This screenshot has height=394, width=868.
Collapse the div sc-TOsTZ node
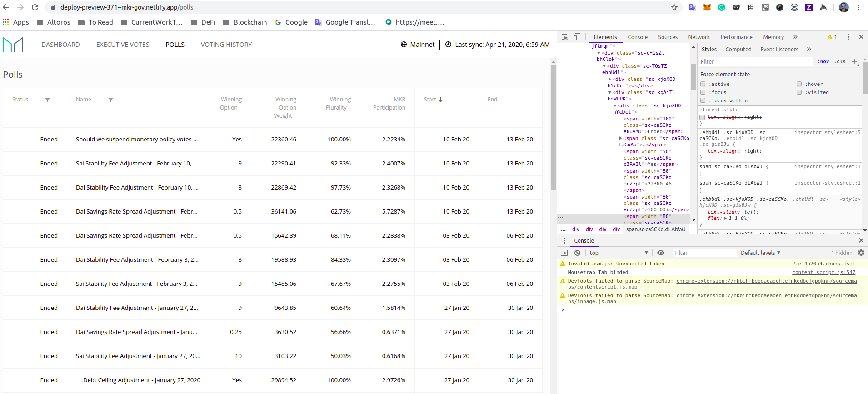pos(604,66)
